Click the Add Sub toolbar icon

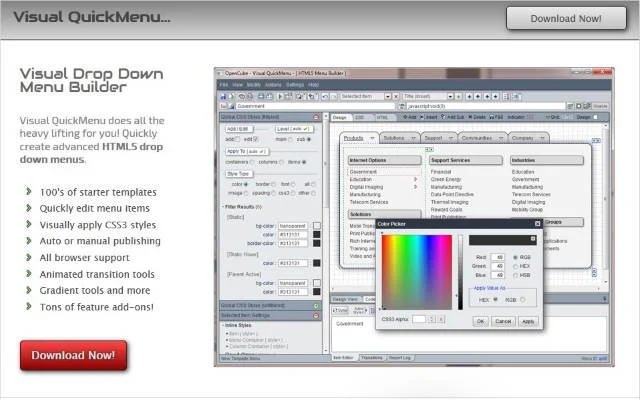[x=442, y=117]
